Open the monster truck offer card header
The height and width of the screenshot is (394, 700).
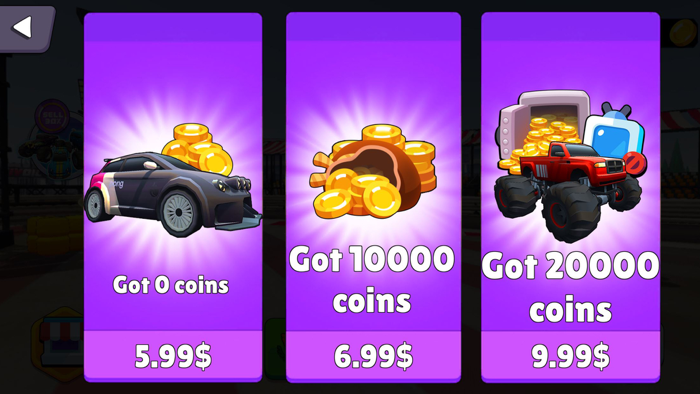click(570, 27)
